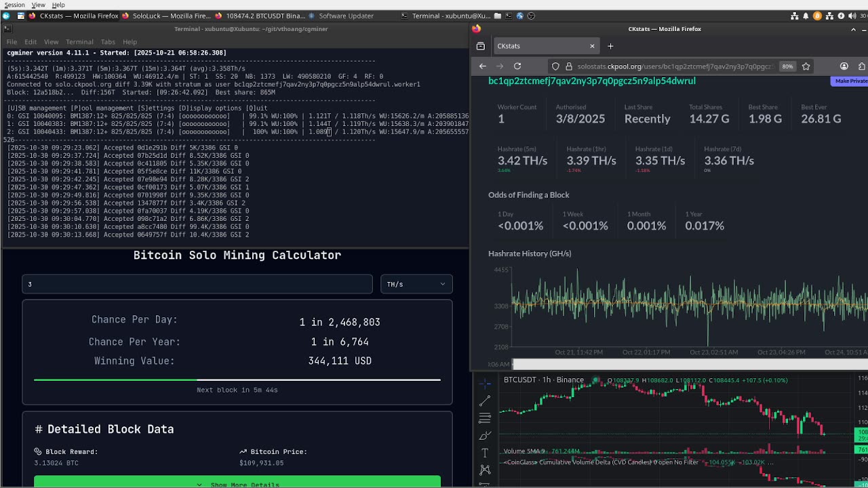The image size is (868, 488).
Task: Switch to Software Updater taskbar window
Action: [x=340, y=16]
